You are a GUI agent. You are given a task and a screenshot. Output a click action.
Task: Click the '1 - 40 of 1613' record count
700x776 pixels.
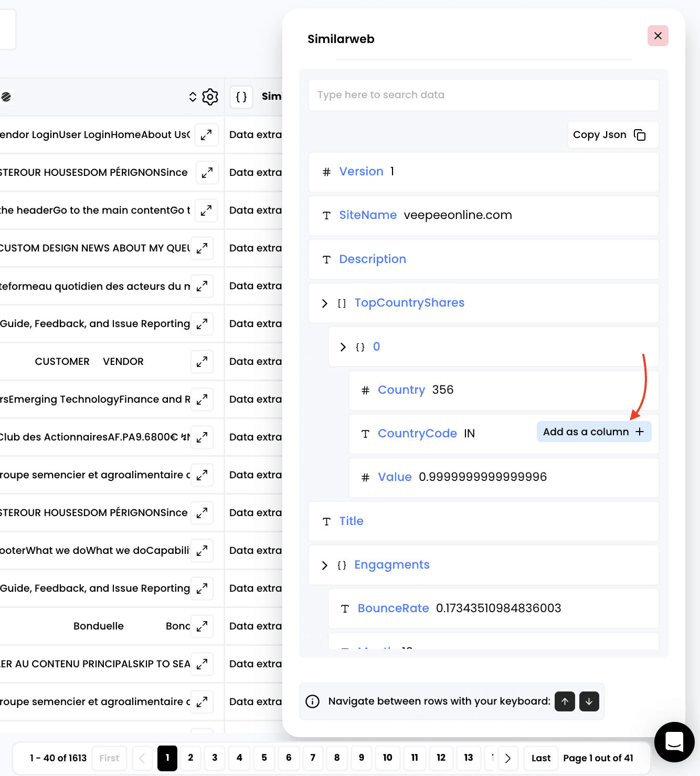click(58, 758)
